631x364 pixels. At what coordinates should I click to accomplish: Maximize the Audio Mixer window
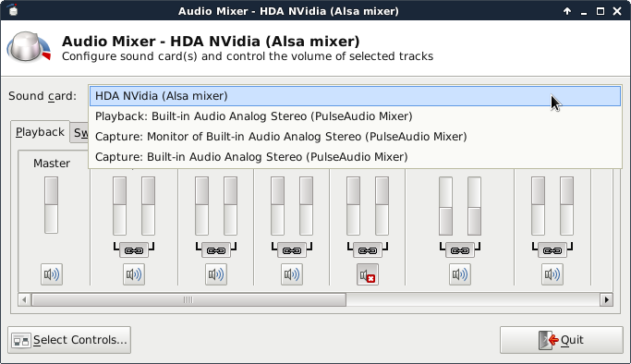(x=600, y=11)
